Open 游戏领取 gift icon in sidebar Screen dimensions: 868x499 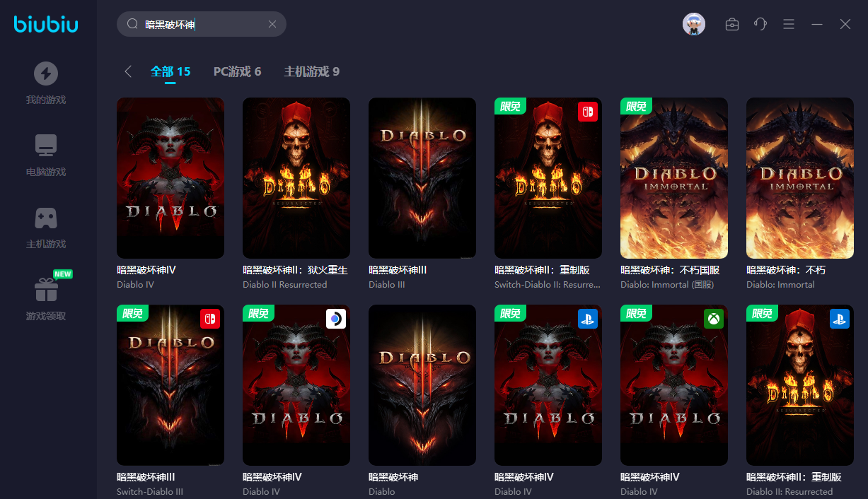point(46,289)
